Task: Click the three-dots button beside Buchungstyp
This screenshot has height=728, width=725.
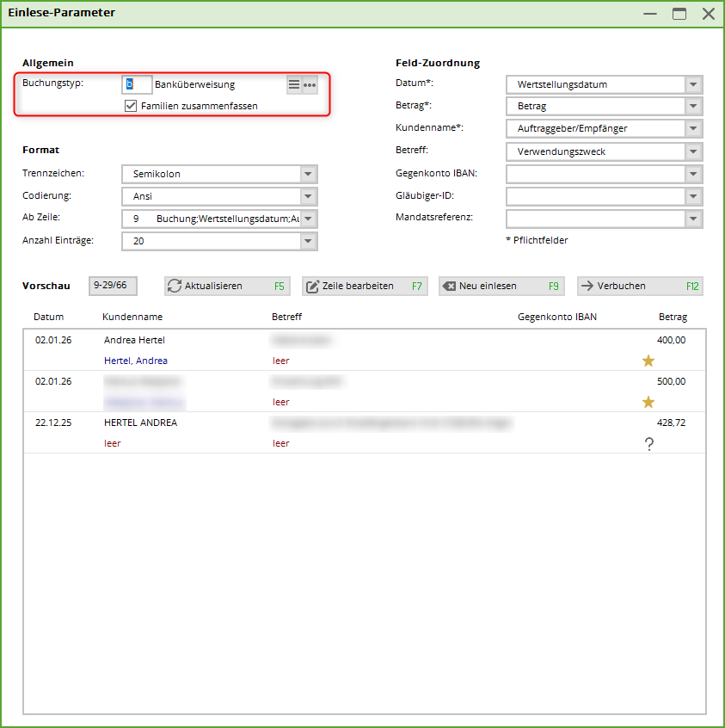Action: (x=310, y=85)
